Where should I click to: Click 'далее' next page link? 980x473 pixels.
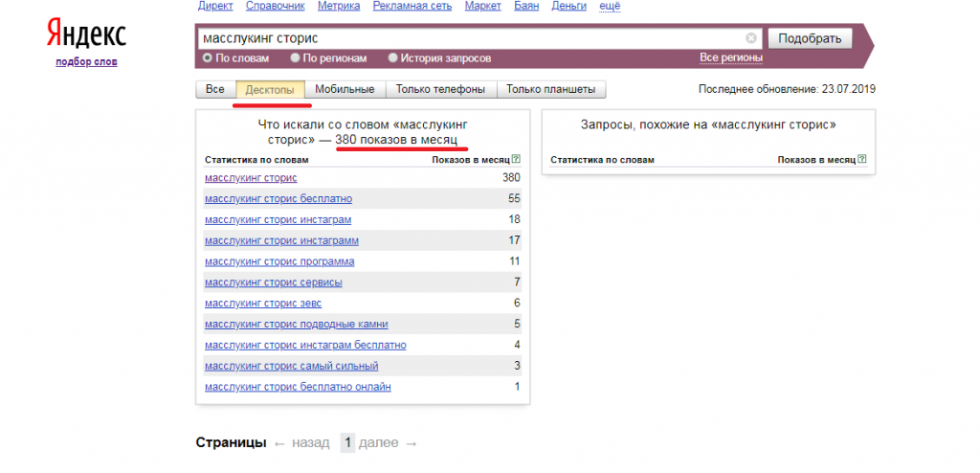point(378,443)
